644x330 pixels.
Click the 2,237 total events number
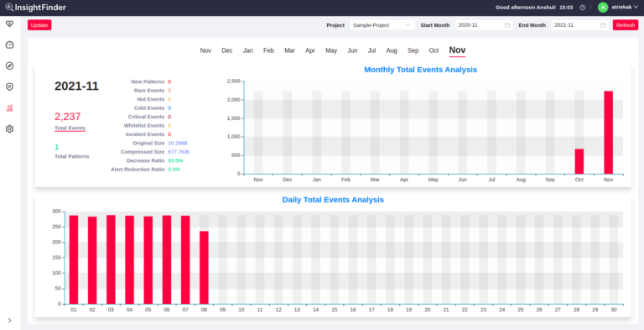point(68,117)
